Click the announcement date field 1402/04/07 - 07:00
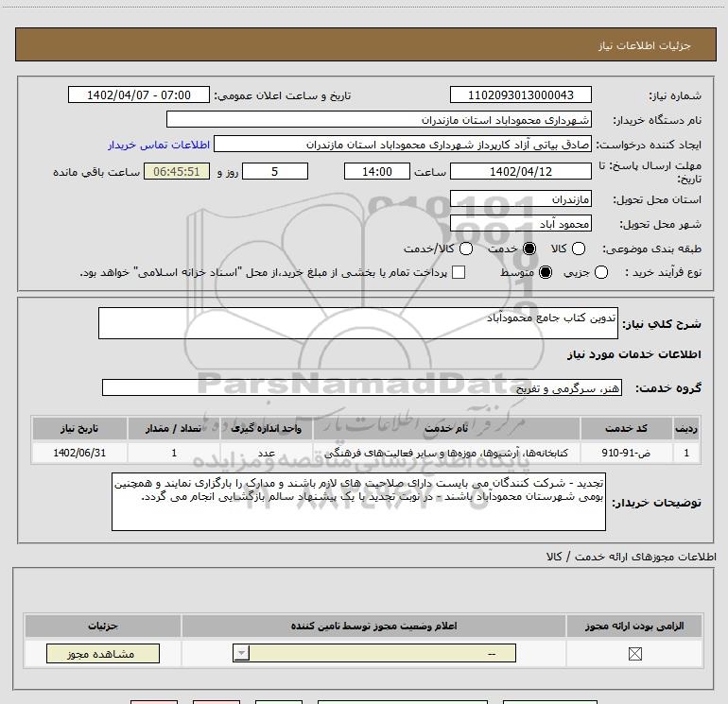 (x=139, y=95)
